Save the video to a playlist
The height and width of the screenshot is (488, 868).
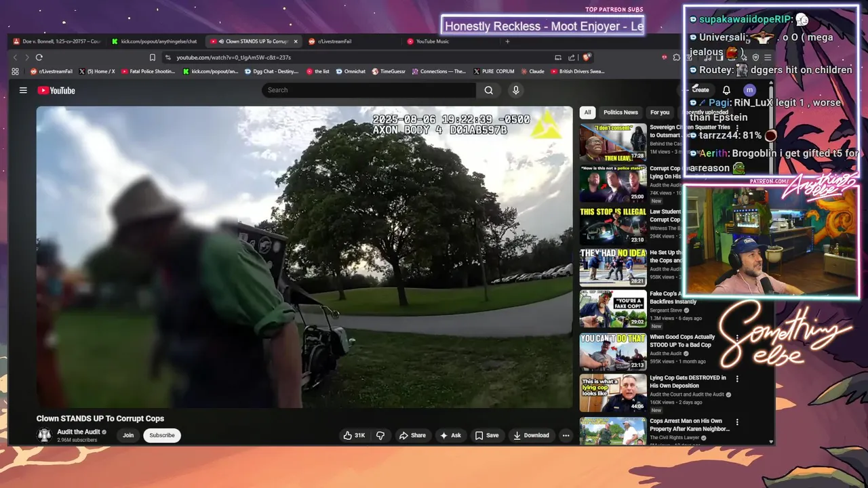[x=487, y=435]
